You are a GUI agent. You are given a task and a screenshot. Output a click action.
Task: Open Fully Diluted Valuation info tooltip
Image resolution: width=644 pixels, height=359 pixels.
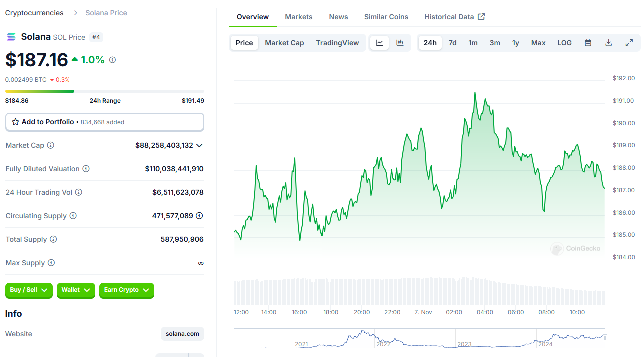[86, 169]
